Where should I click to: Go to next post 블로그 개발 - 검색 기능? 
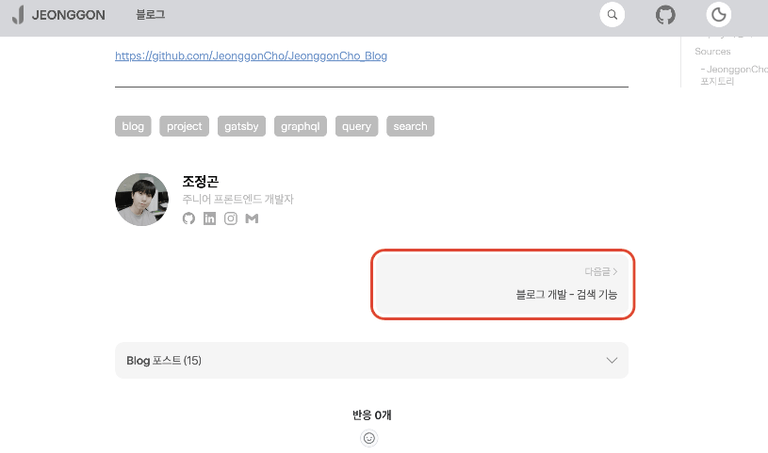point(503,284)
